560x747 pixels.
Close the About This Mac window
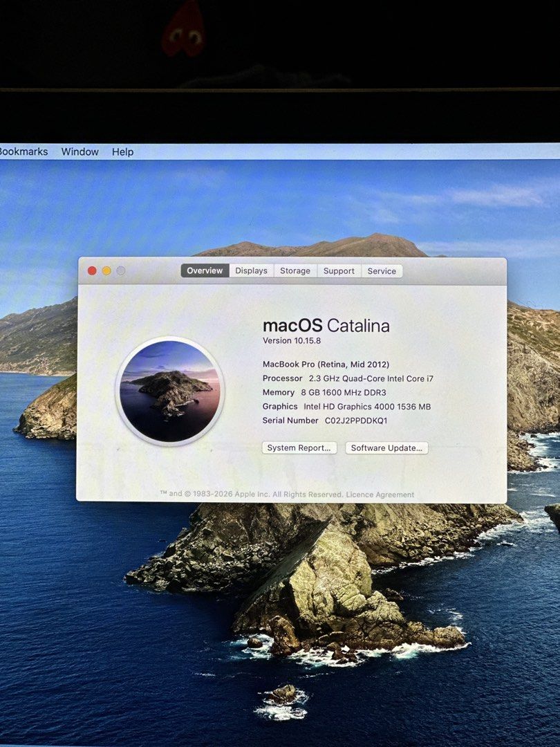[92, 270]
